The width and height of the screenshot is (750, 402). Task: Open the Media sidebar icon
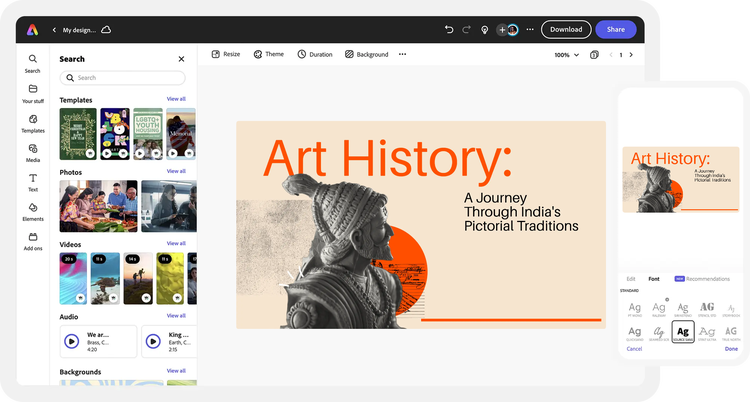(33, 148)
